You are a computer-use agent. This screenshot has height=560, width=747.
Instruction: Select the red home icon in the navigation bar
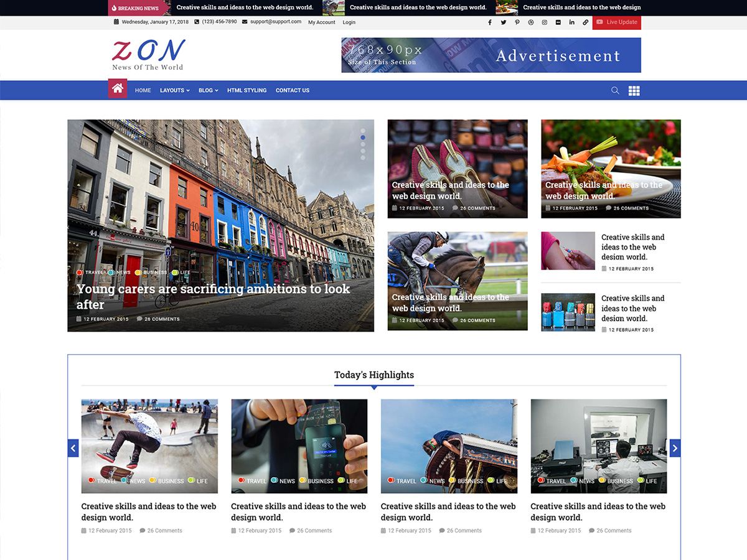118,89
